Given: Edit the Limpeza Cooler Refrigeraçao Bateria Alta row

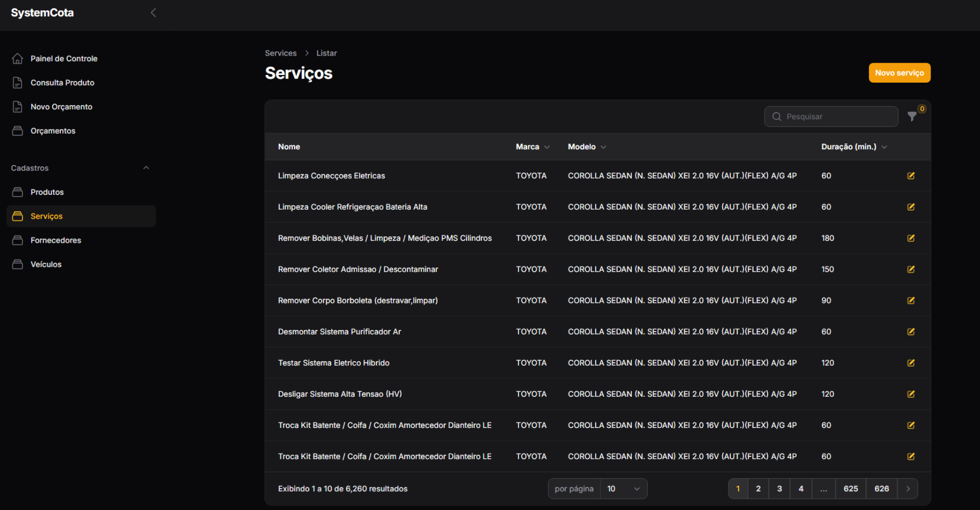Looking at the screenshot, I should [911, 207].
